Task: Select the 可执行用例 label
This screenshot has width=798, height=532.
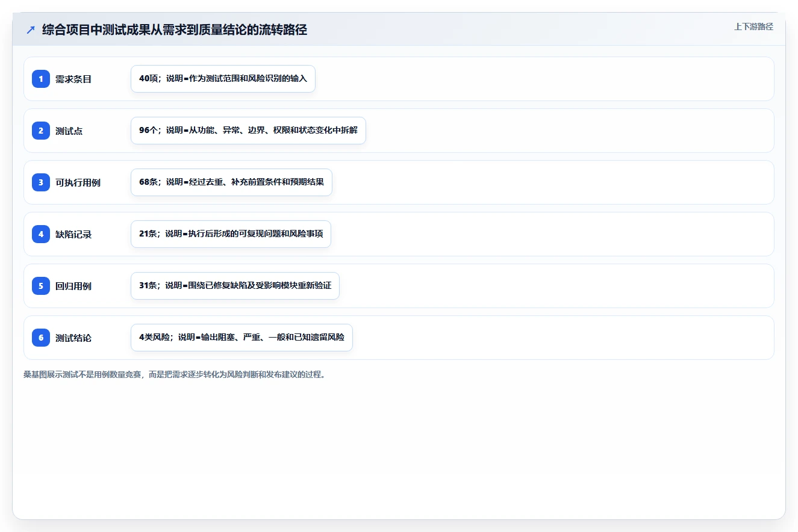Action: 78,182
